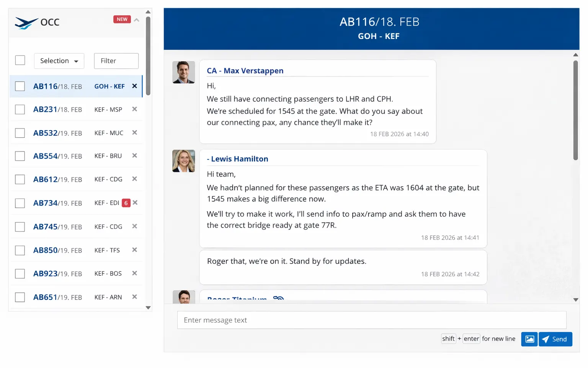Check the AB231 flight checkbox
Viewport: 588px width, 368px height.
pyautogui.click(x=20, y=109)
